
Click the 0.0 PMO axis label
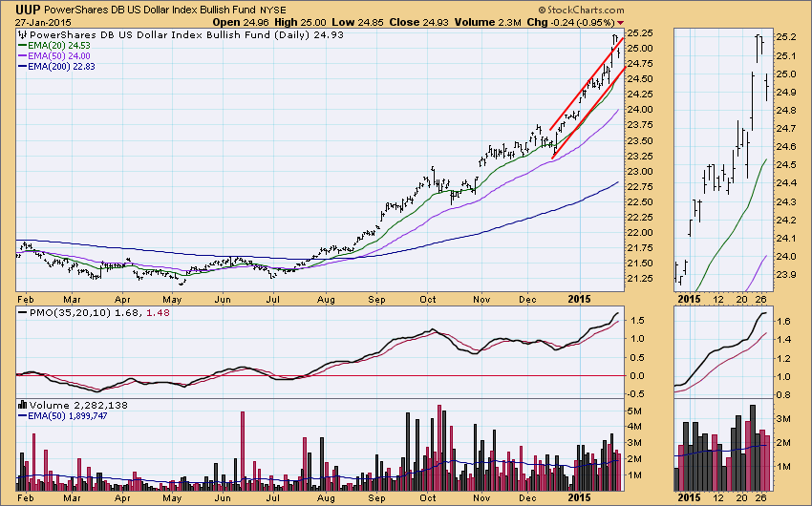point(638,375)
